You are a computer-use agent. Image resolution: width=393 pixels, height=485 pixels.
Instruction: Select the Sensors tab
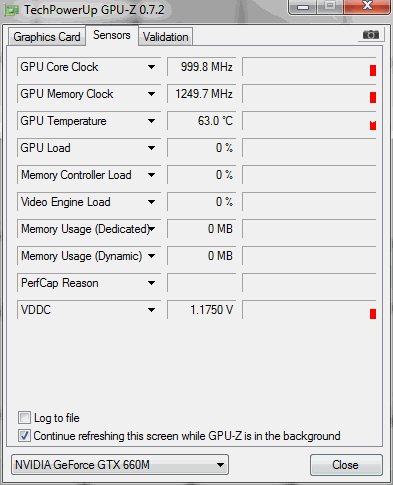[x=112, y=35]
